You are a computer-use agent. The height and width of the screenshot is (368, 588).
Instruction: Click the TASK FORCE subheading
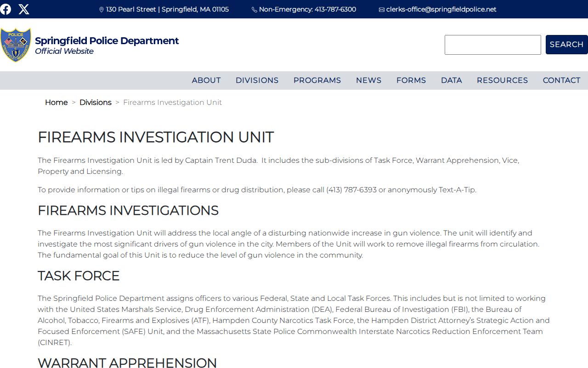pyautogui.click(x=79, y=276)
